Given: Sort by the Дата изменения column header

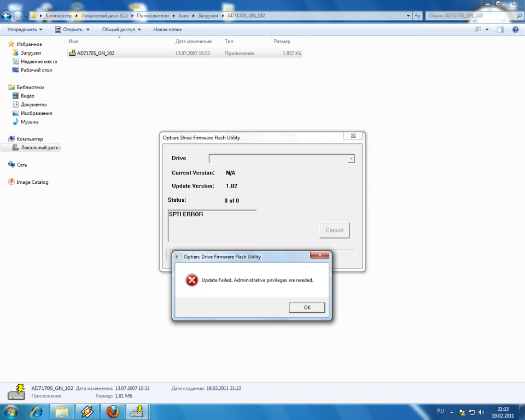Looking at the screenshot, I should pyautogui.click(x=194, y=42).
